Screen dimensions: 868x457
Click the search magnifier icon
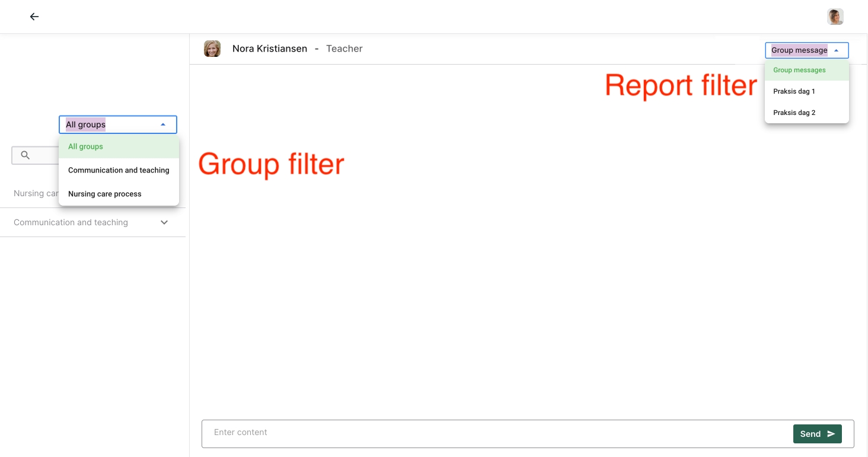pyautogui.click(x=25, y=155)
